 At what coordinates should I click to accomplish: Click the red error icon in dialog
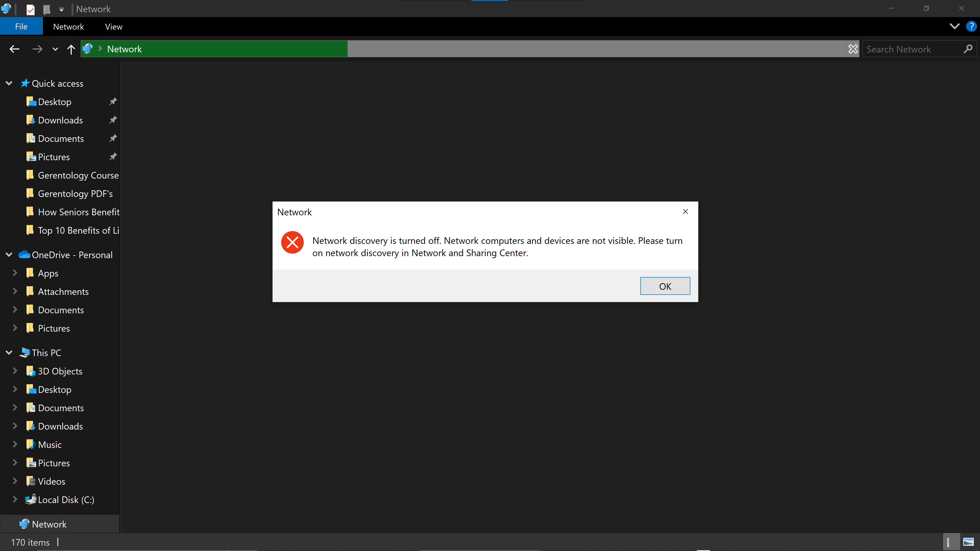(292, 242)
